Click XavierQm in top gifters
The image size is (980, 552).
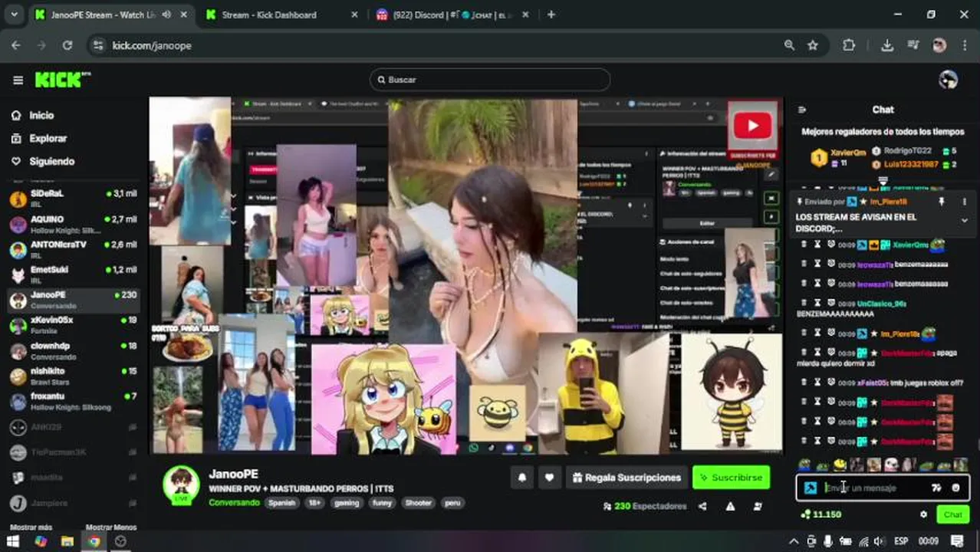click(848, 153)
